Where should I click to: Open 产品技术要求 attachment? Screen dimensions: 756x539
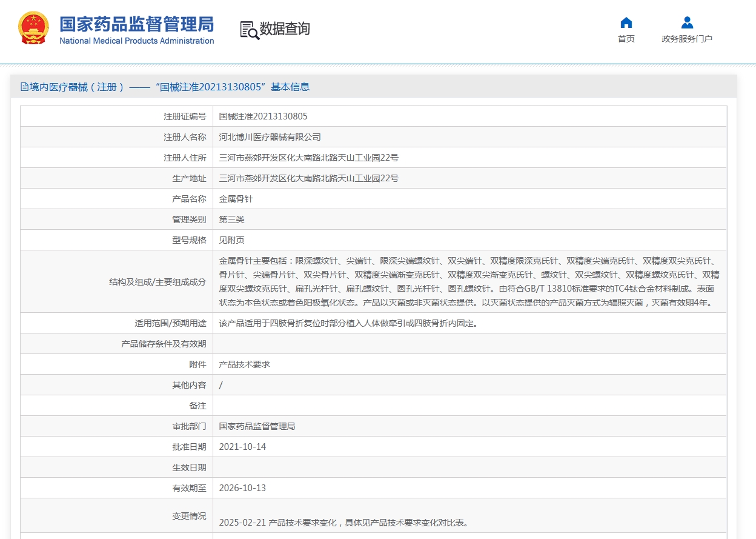[x=244, y=364]
